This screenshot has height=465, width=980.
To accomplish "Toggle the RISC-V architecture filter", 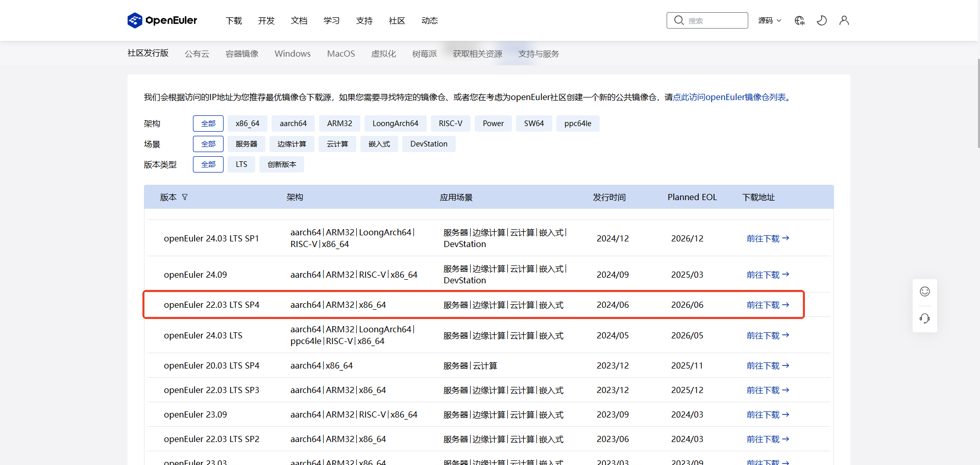I will 451,123.
